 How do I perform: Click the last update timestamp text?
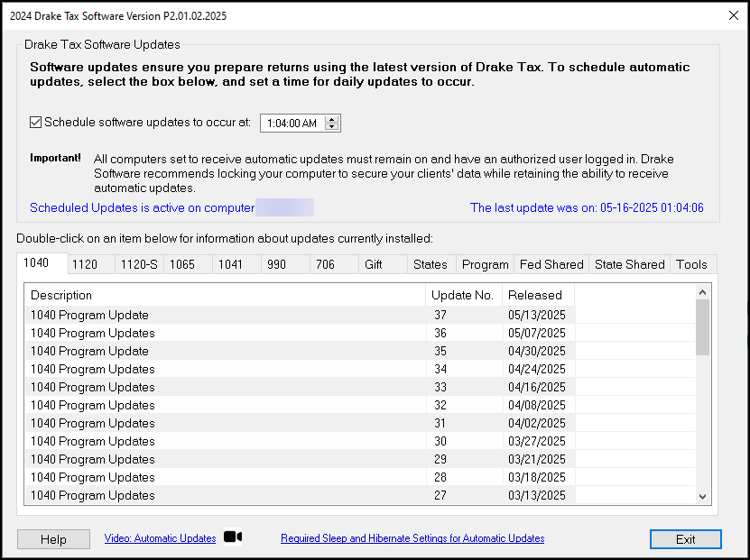(x=587, y=207)
